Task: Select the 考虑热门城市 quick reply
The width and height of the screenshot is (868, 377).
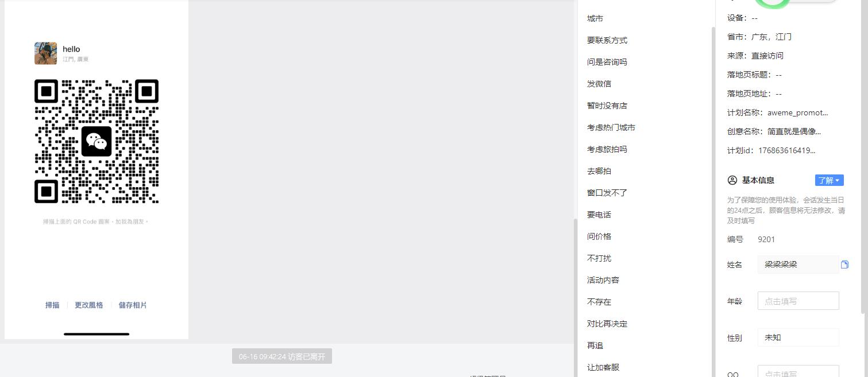Action: tap(611, 127)
